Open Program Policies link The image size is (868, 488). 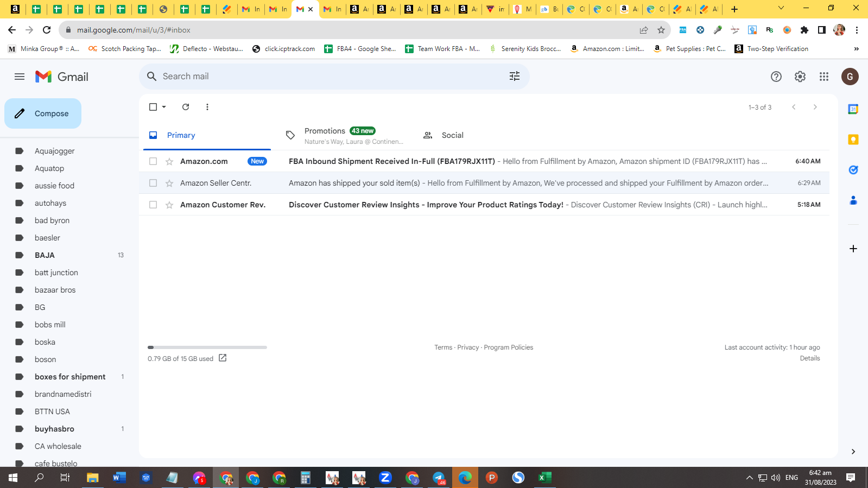pos(509,347)
